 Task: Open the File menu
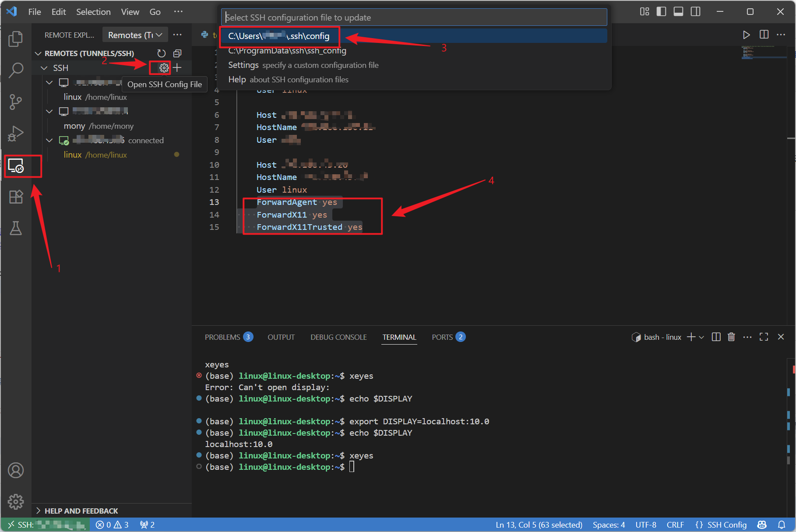tap(35, 12)
